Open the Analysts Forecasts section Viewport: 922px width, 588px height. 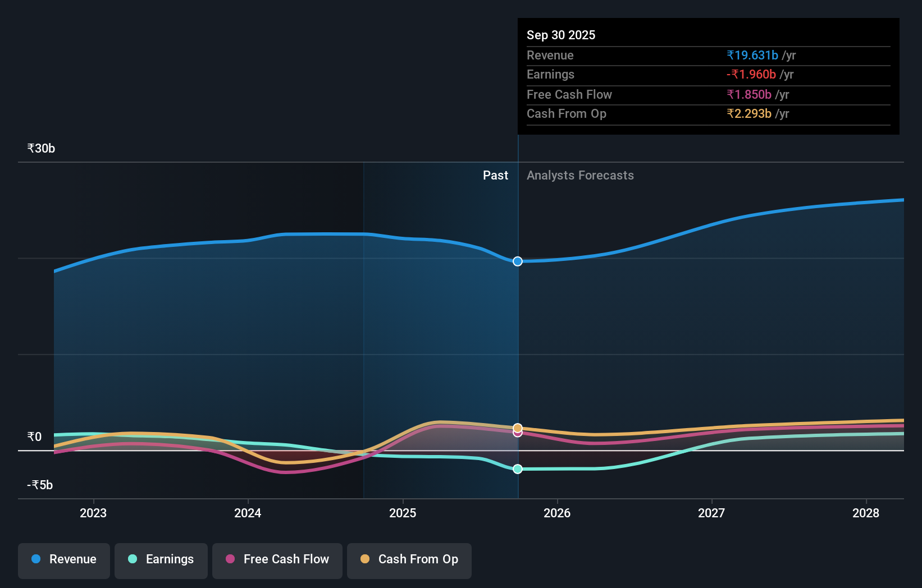coord(580,175)
